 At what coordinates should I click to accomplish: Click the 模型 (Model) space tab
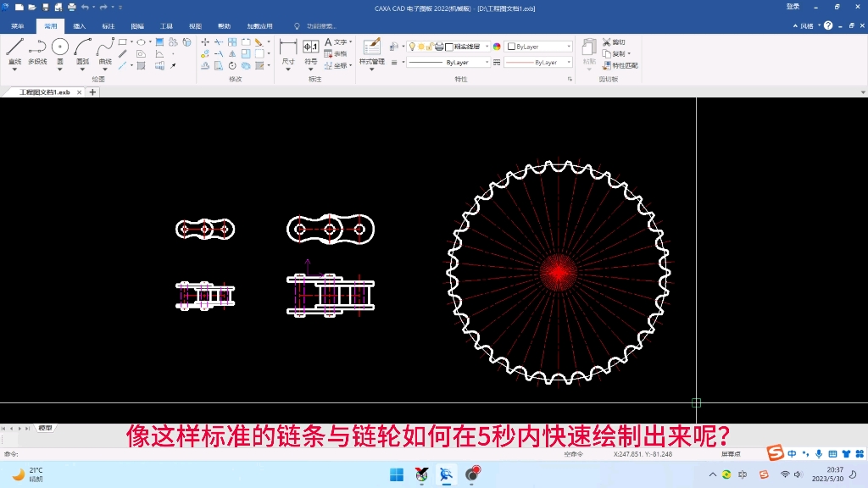point(45,428)
